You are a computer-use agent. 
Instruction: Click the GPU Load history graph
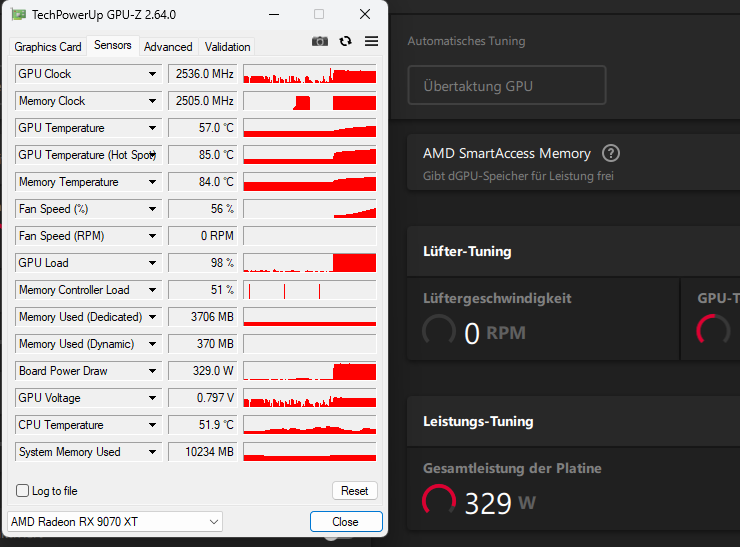click(310, 263)
